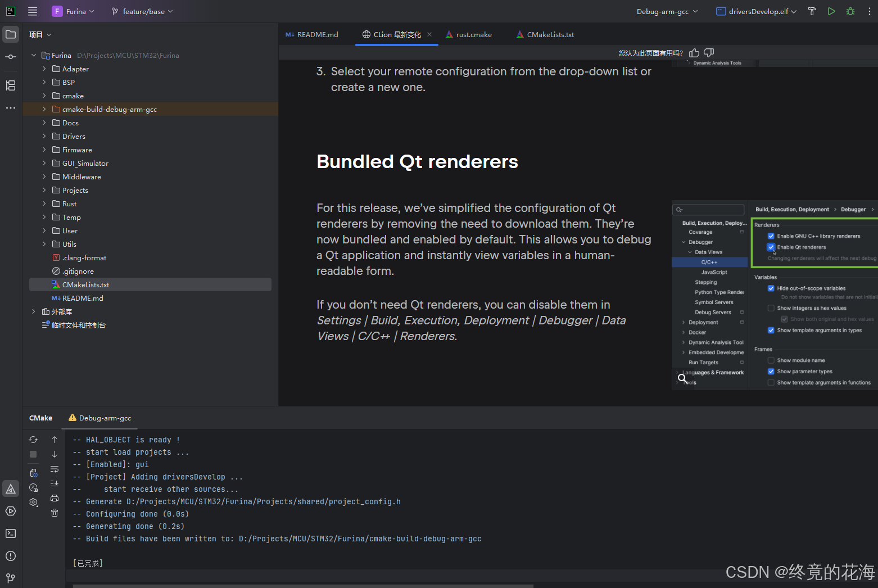878x588 pixels.
Task: Close the CLion What's New tab
Action: tap(429, 34)
